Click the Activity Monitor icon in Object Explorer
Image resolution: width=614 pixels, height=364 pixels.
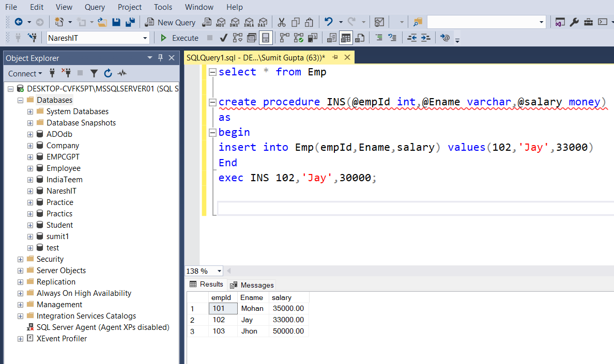122,73
